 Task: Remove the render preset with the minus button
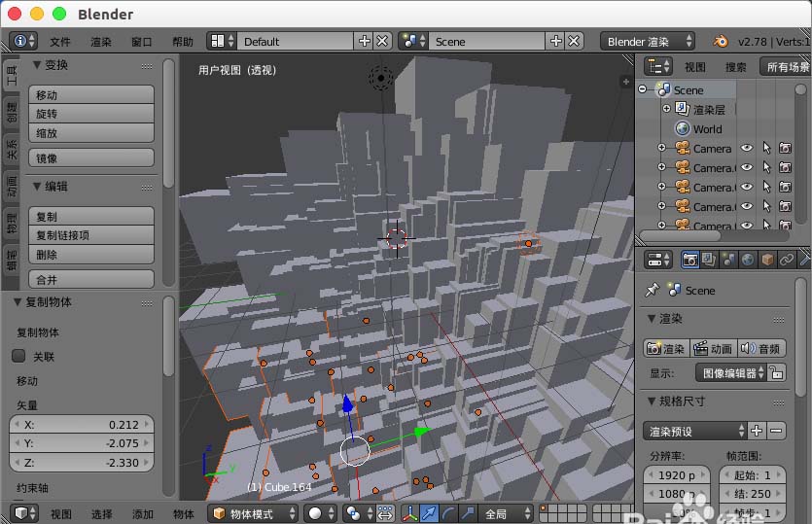coord(776,431)
